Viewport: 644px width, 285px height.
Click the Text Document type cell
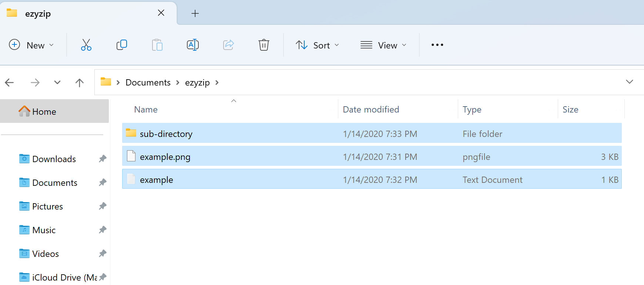coord(492,180)
